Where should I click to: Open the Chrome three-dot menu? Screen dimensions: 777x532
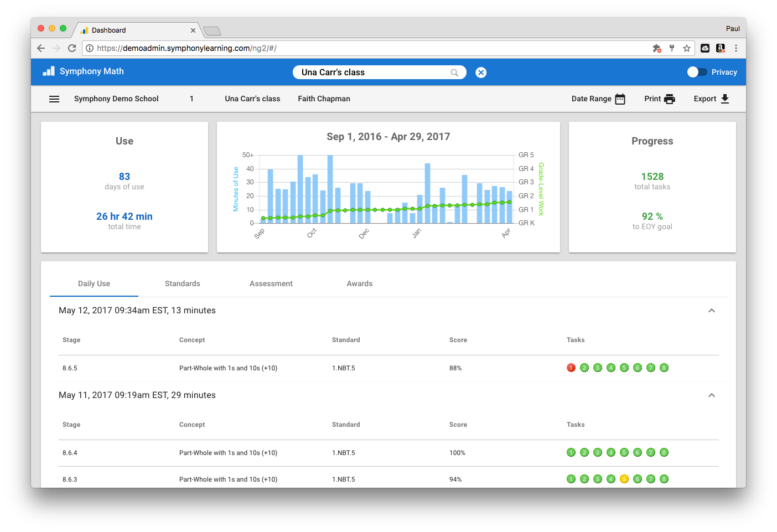tap(736, 48)
